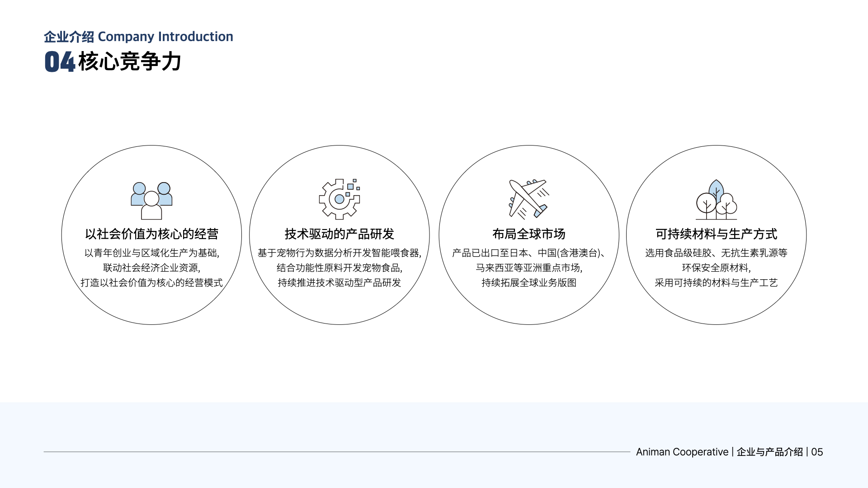Click the '企业介绍 Company Introduction' header text
The height and width of the screenshot is (488, 868).
[x=138, y=37]
